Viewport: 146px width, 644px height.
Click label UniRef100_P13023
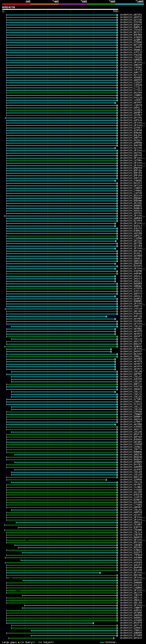[x=131, y=404]
